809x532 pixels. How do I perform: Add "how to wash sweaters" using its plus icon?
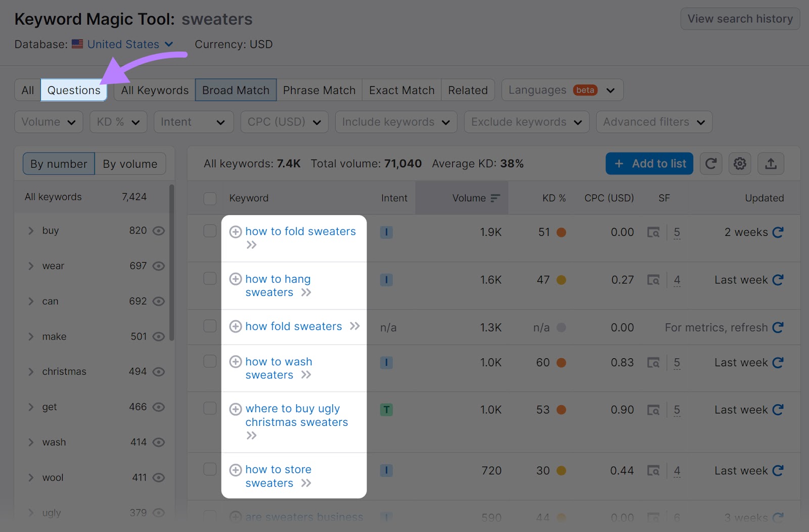(236, 362)
